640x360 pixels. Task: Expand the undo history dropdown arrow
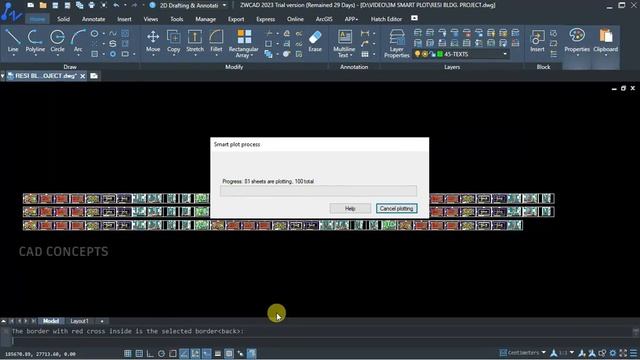(124, 5)
